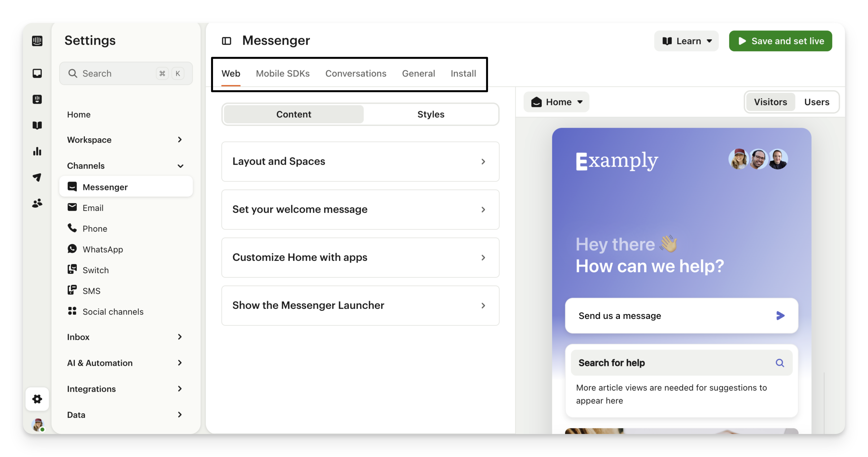Switch to the Styles segment

point(431,114)
